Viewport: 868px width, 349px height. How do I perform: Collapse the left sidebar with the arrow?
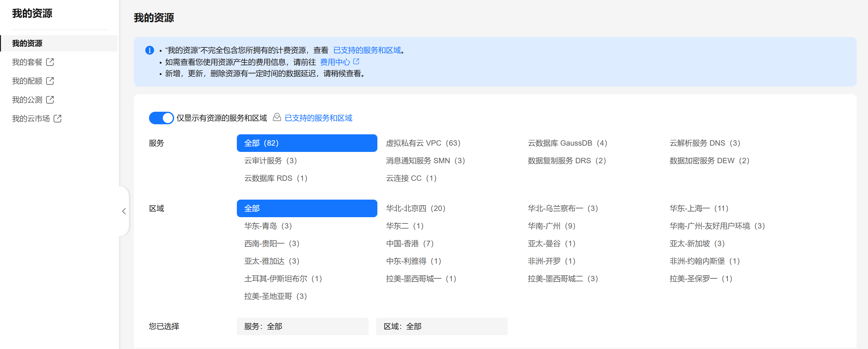click(124, 211)
